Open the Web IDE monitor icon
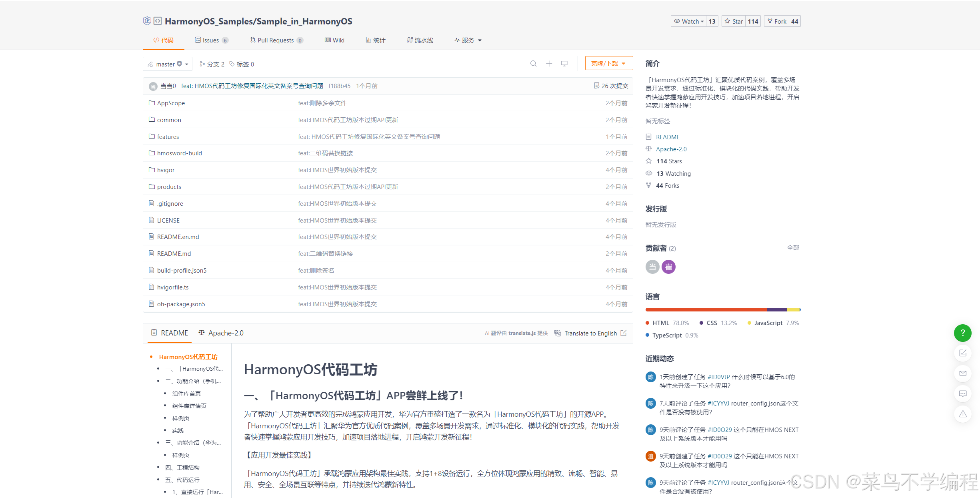 [x=564, y=64]
